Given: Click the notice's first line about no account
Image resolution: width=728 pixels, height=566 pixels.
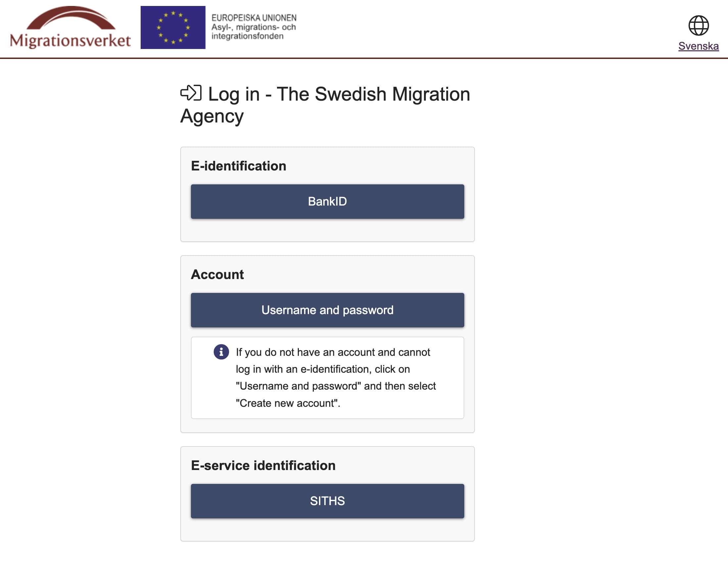Looking at the screenshot, I should pos(333,352).
